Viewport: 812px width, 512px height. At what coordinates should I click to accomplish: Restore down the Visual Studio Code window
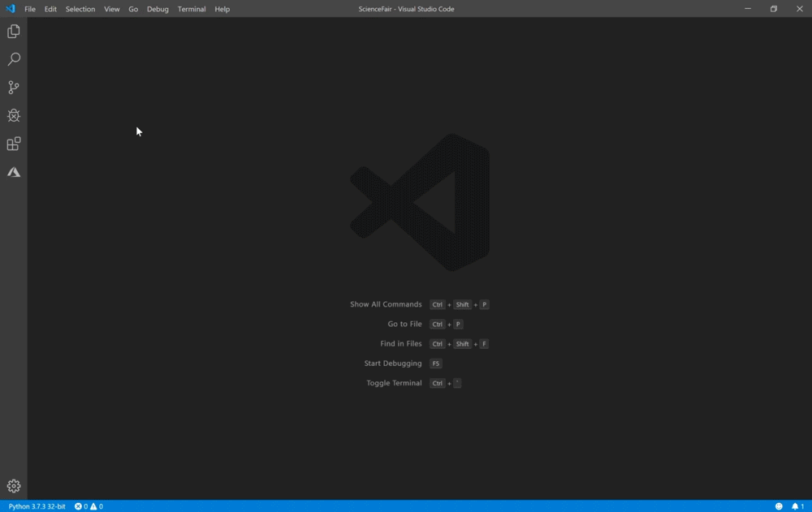point(774,9)
